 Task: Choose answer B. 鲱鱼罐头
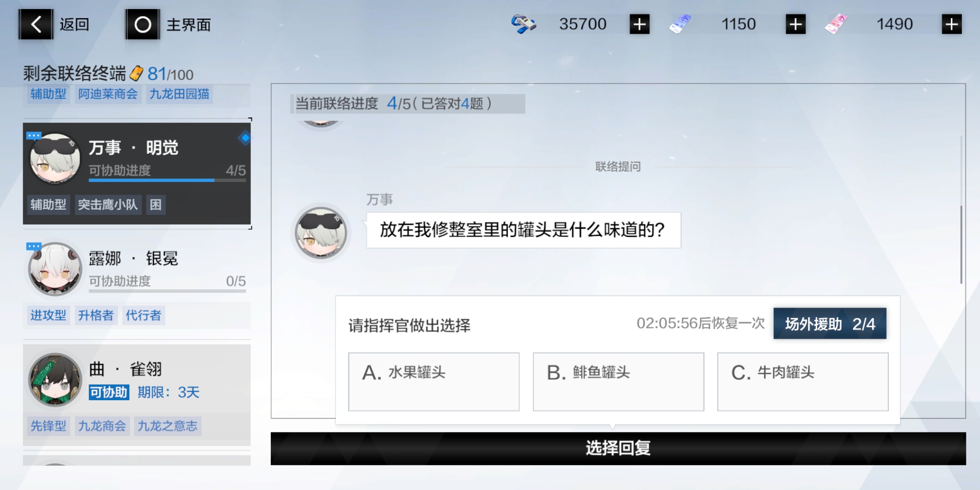click(x=618, y=382)
